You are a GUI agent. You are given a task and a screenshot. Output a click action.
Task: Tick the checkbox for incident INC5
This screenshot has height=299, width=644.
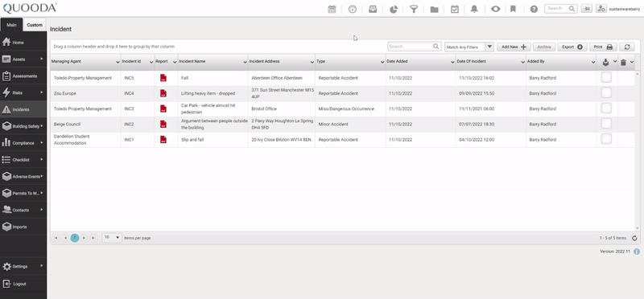606,77
